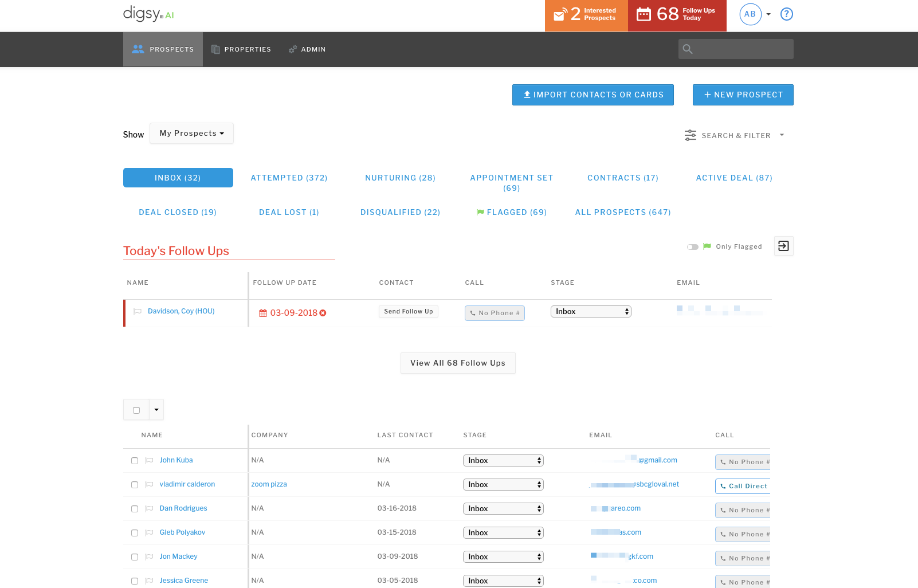The width and height of the screenshot is (918, 588).
Task: Tick the select-all prospects checkbox
Action: [136, 410]
